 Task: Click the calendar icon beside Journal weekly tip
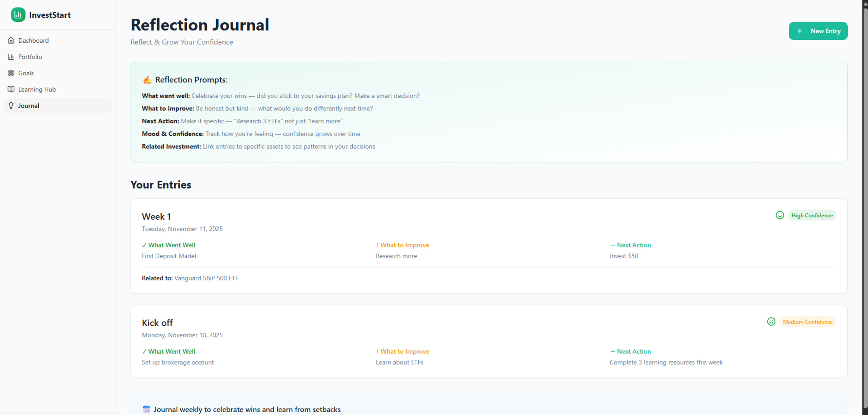[146, 409]
